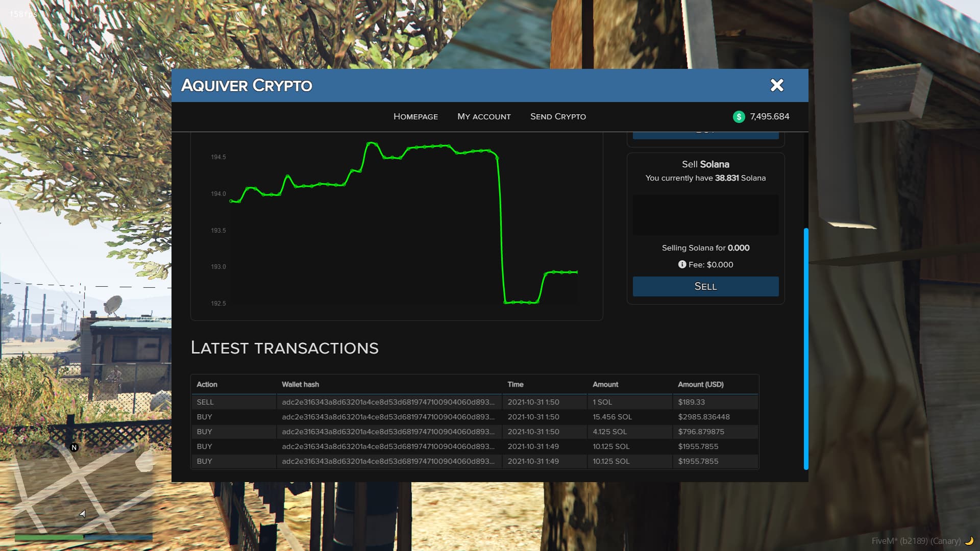Click the partially visible Buy button

[x=705, y=135]
